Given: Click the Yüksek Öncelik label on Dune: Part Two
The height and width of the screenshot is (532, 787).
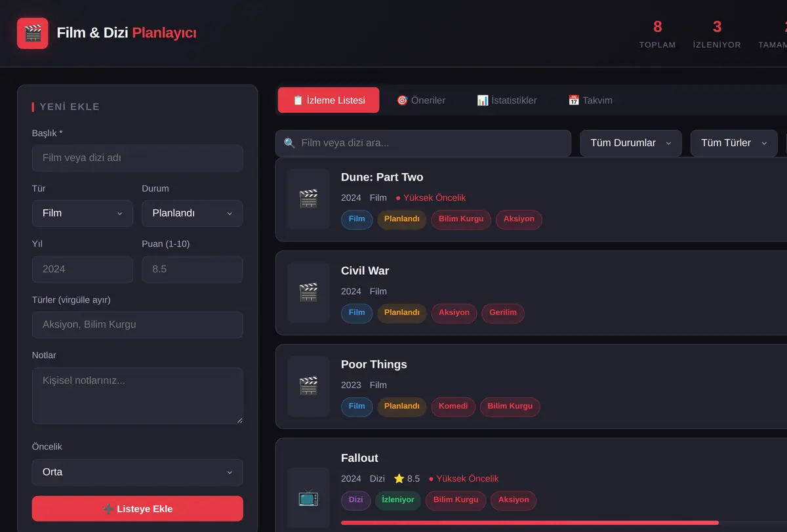Looking at the screenshot, I should tap(431, 198).
